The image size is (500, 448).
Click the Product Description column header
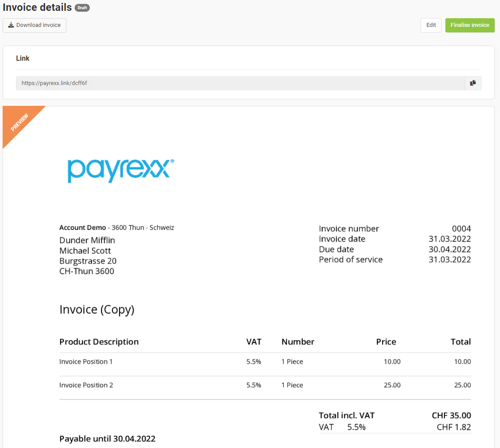tap(99, 342)
